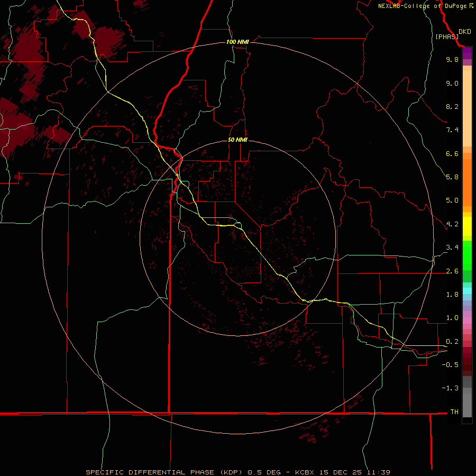
Task: Select the 2.6 scale value
Action: pos(452,271)
